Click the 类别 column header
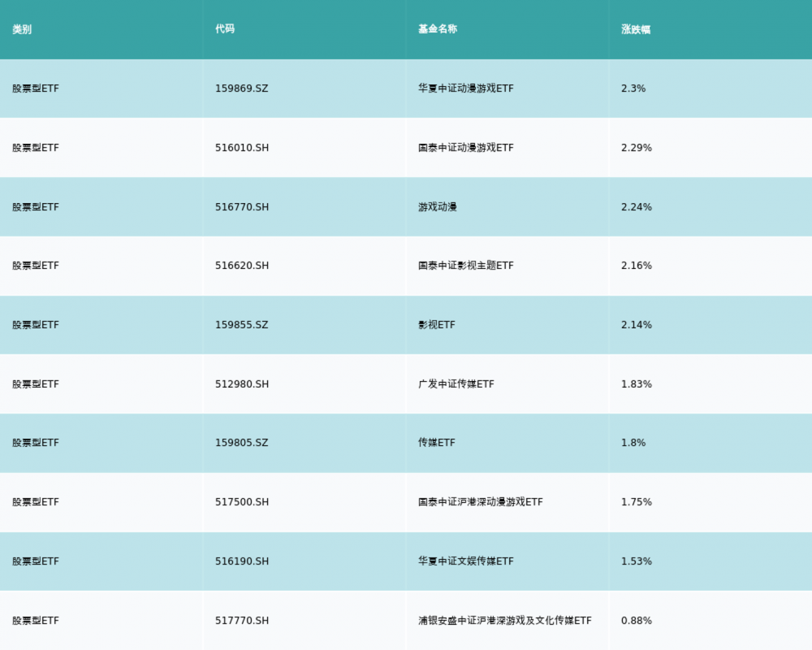Viewport: 812px width, 650px height. (22, 29)
